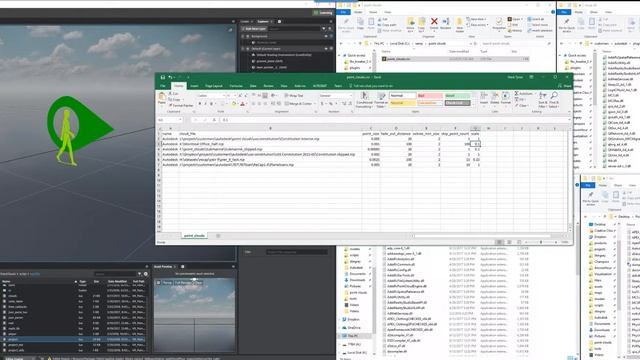
Task: Click the filter funnel icon in asset browser
Action: (x=140, y=274)
